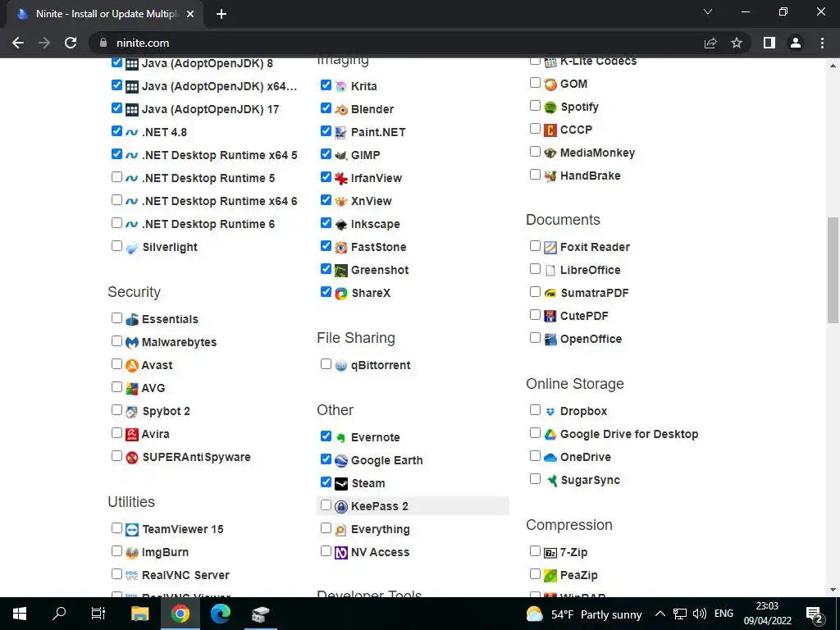The image size is (840, 630).
Task: Show hidden system tray icons
Action: coord(660,614)
